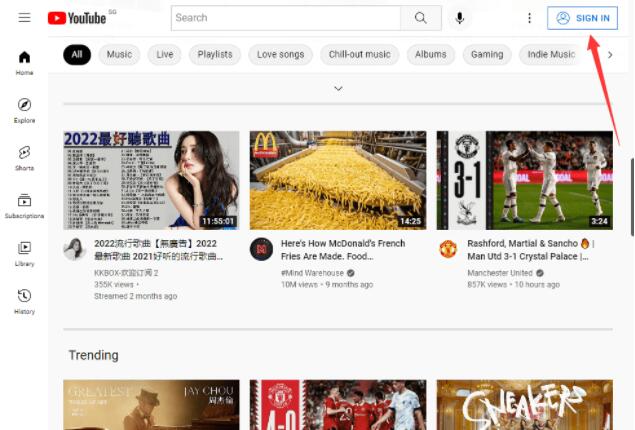This screenshot has width=635, height=430.
Task: Click the YouTube logo
Action: pos(77,18)
